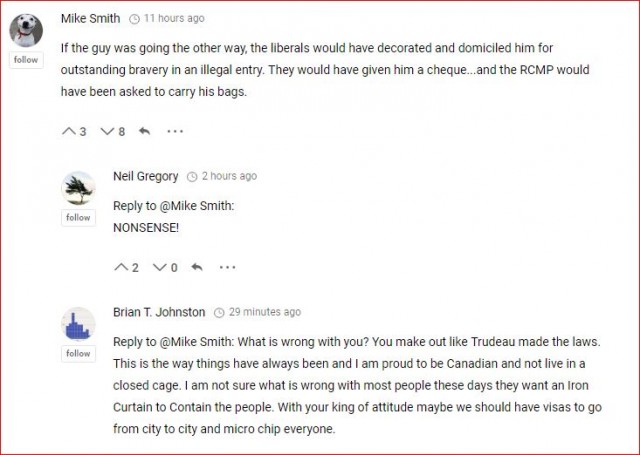Reply to Mike Smith's comment
Screen dimensions: 640x455
(x=145, y=131)
